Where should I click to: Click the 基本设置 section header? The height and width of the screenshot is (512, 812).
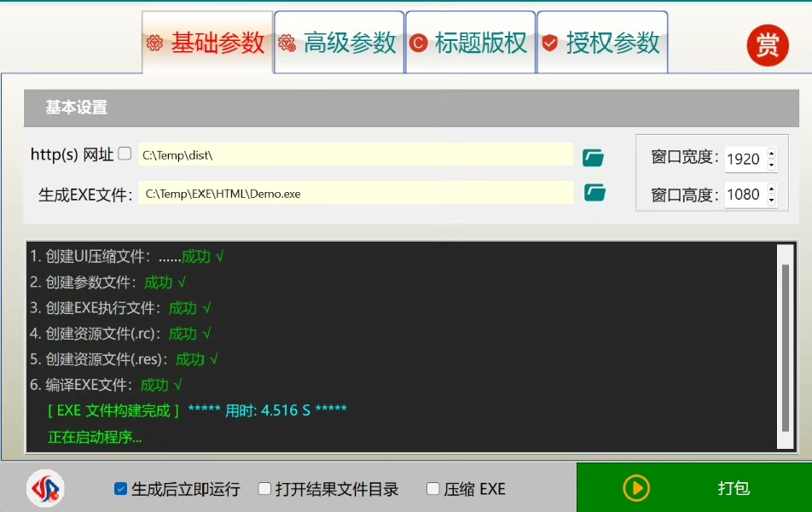pos(411,108)
